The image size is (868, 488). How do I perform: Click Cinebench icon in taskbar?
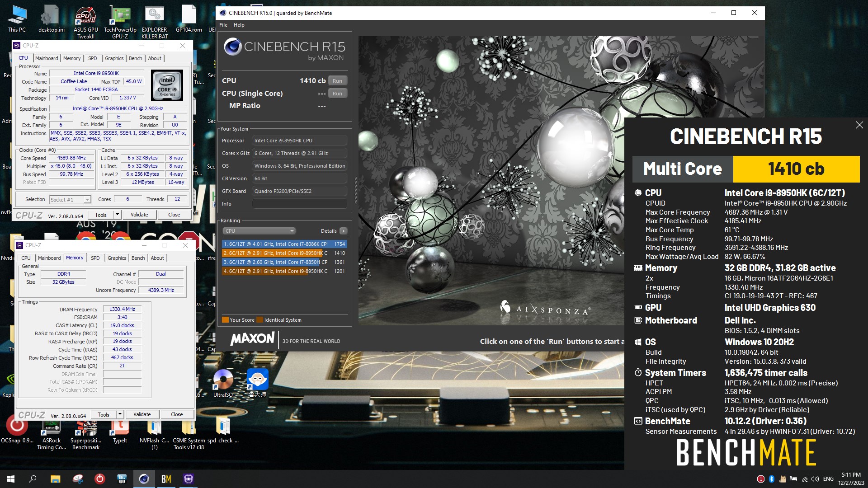point(144,479)
